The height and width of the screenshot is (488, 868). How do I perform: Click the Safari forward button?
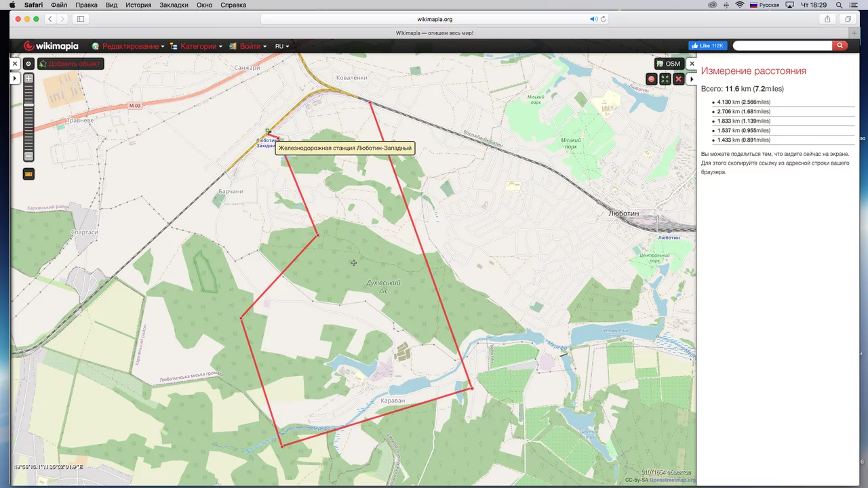(62, 19)
